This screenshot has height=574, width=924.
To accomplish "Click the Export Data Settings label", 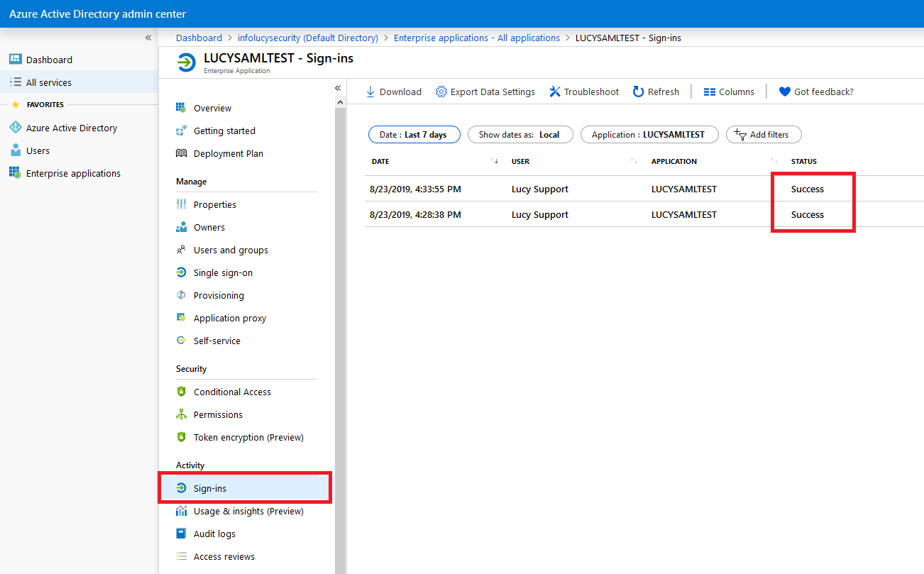I will [x=493, y=92].
